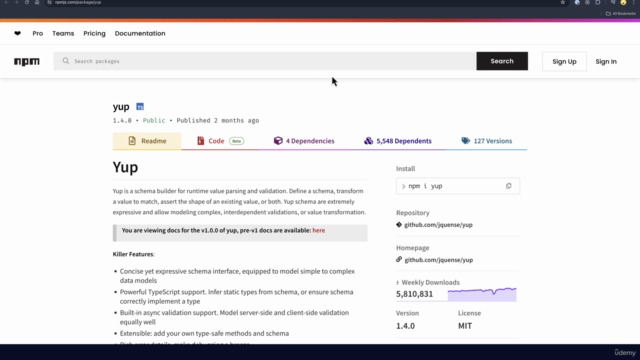This screenshot has width=640, height=360.
Task: Click the red Code file icon
Action: [200, 141]
